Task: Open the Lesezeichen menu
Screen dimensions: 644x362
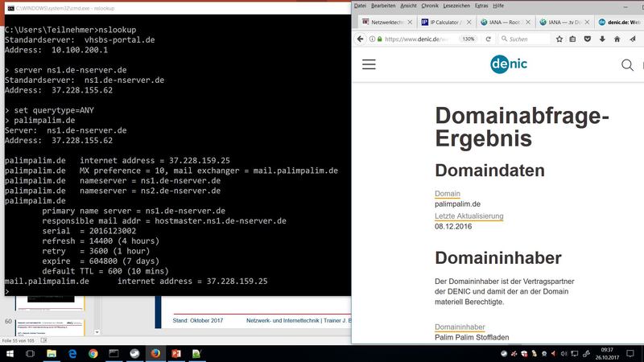Action: [x=456, y=6]
